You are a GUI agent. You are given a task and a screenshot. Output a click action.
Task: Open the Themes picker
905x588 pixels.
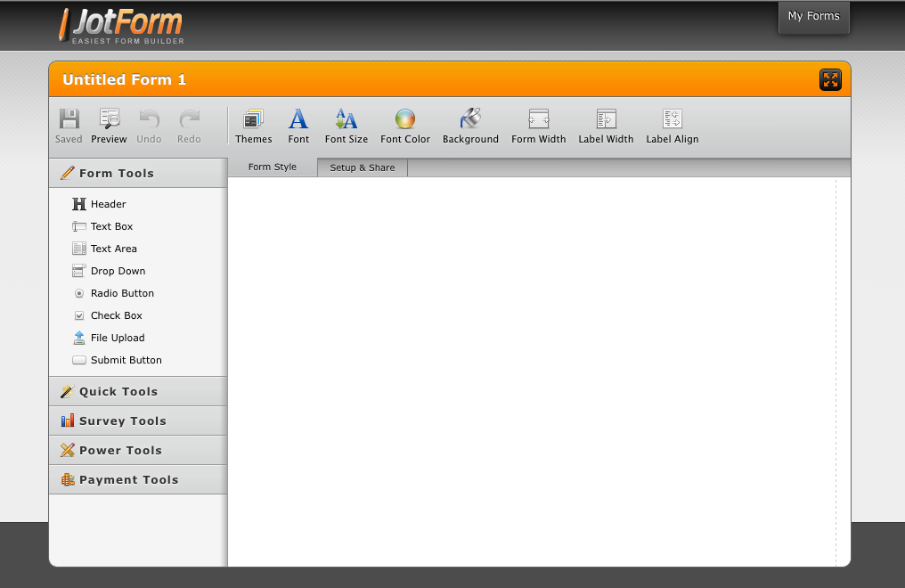254,119
